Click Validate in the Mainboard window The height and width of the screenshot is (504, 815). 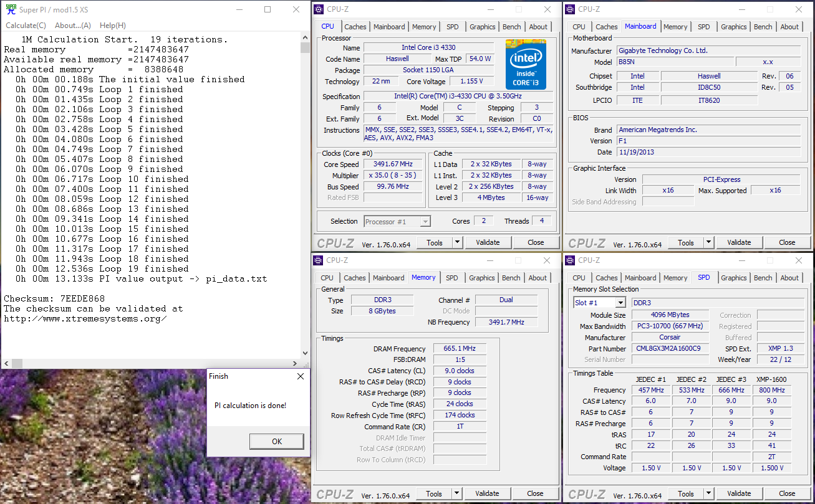click(x=739, y=242)
